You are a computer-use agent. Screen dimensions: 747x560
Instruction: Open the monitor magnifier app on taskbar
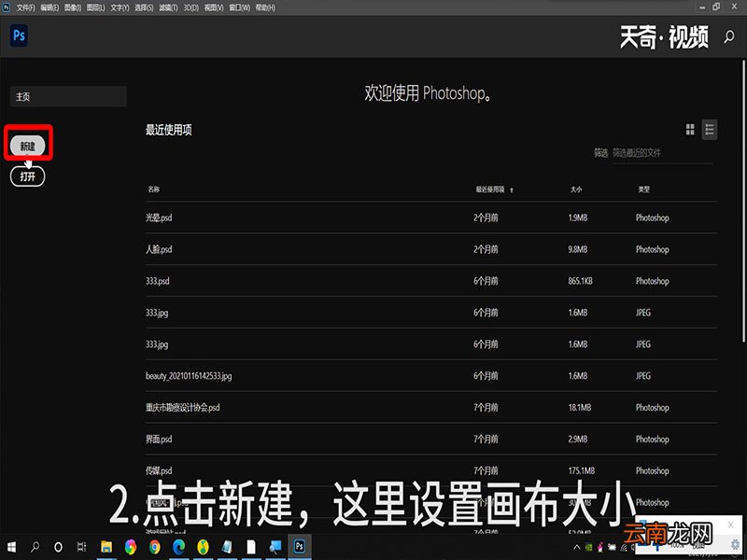pos(275,547)
